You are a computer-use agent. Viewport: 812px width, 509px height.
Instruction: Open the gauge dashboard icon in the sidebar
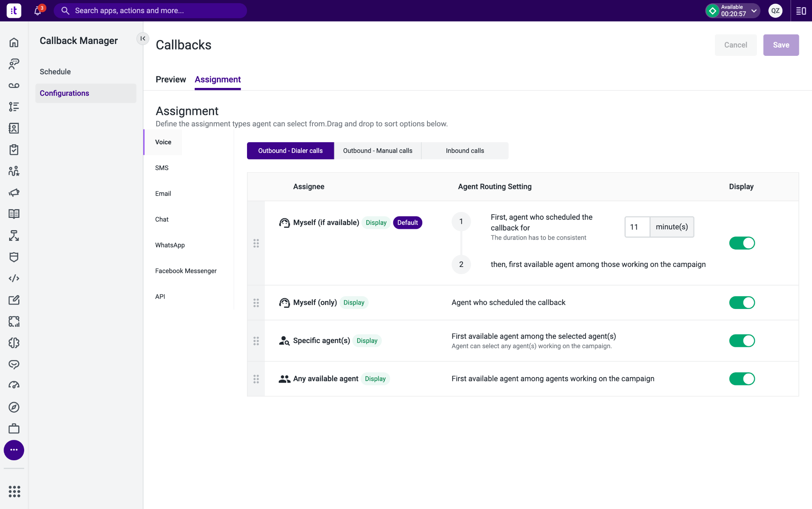click(14, 385)
